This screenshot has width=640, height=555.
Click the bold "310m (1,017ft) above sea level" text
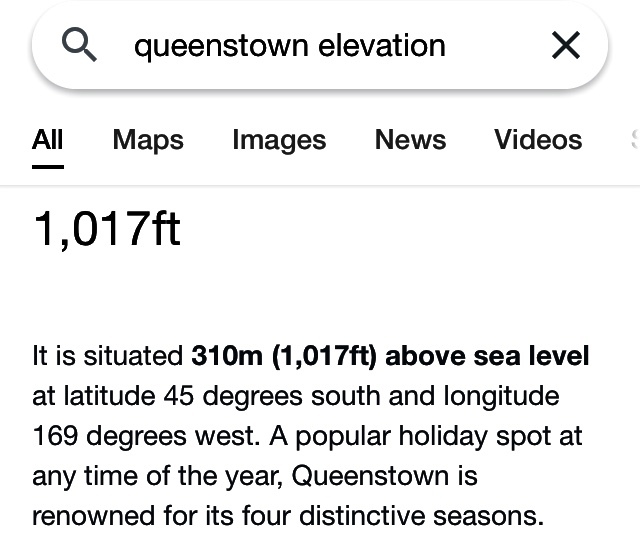(390, 356)
